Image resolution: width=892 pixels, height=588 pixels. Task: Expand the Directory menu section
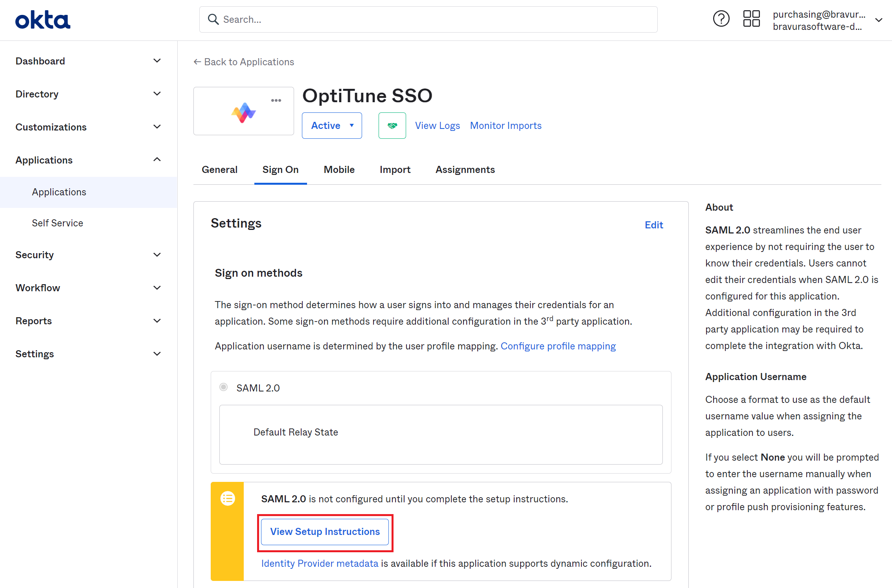click(88, 94)
